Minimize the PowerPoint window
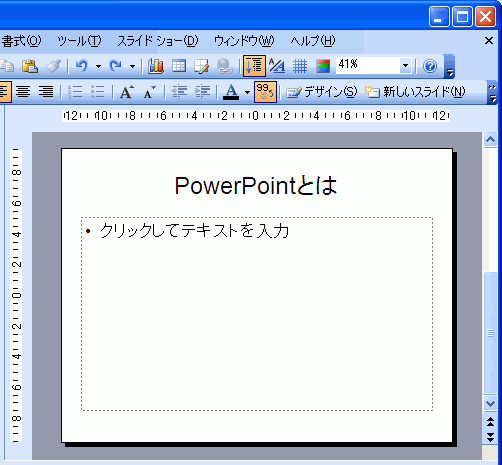502x465 pixels. pyautogui.click(x=439, y=16)
